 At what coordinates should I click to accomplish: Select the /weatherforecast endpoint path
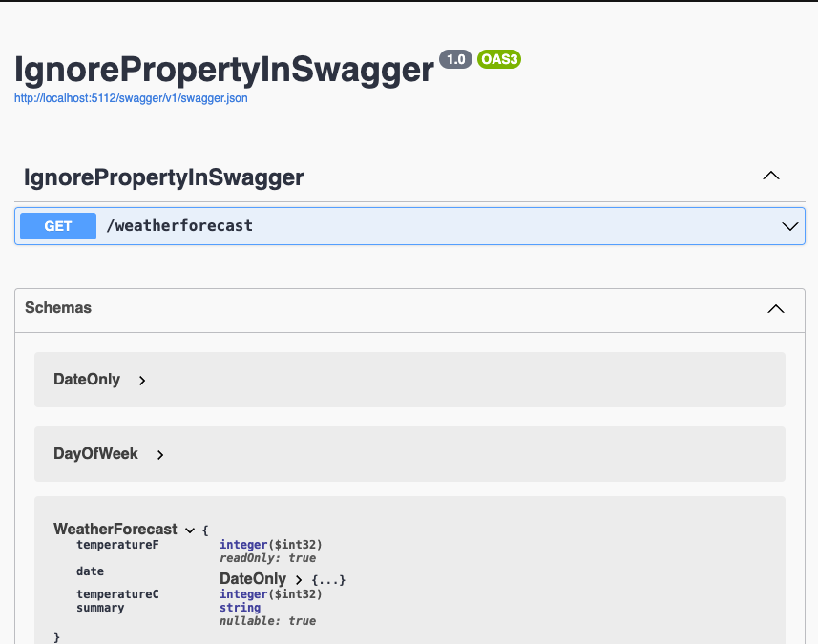pyautogui.click(x=179, y=226)
